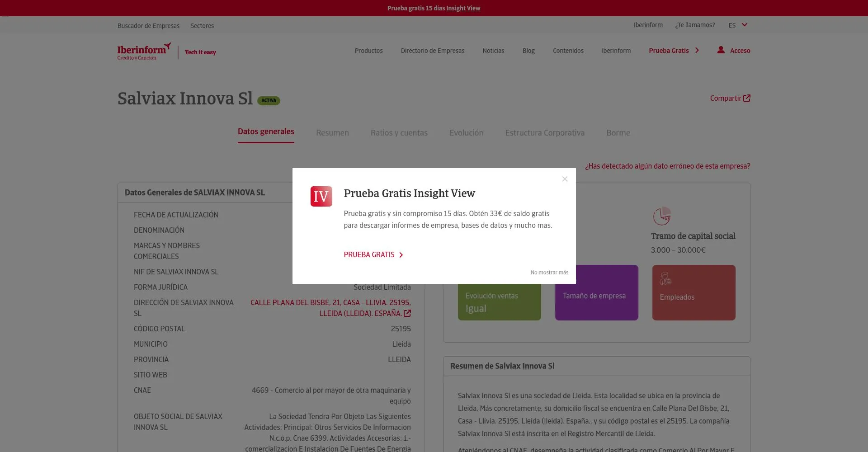Click the postal code value 25195
This screenshot has width=868, height=452.
[401, 329]
